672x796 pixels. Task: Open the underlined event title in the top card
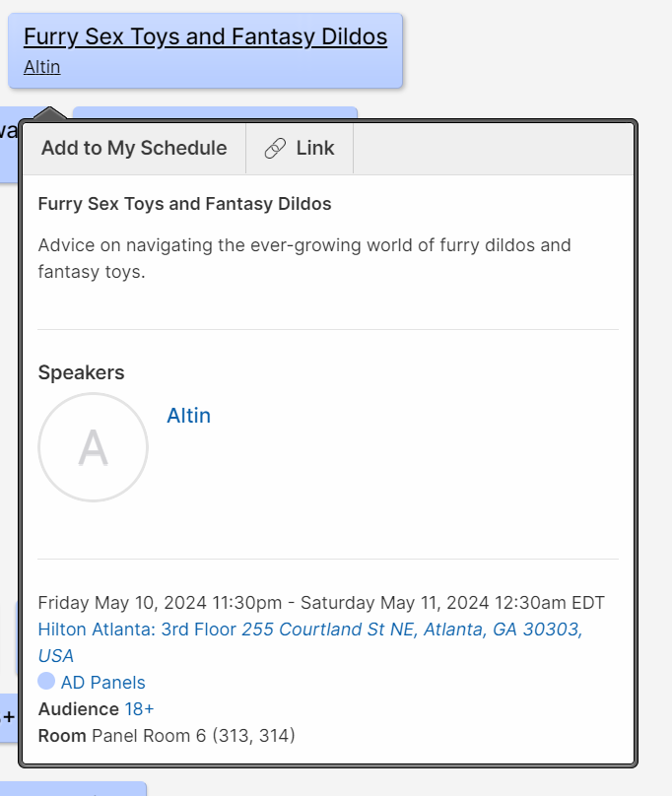click(205, 37)
